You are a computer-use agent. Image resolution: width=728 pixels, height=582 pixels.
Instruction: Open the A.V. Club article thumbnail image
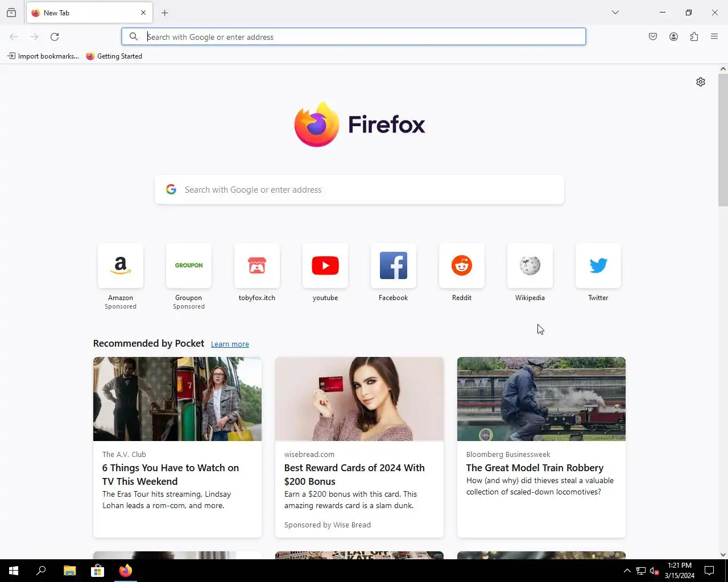pos(177,399)
